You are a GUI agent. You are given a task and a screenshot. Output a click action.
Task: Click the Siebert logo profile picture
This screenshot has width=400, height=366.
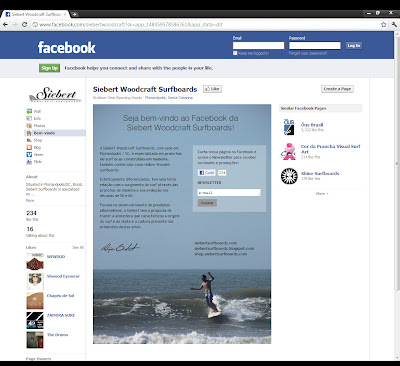pos(55,94)
